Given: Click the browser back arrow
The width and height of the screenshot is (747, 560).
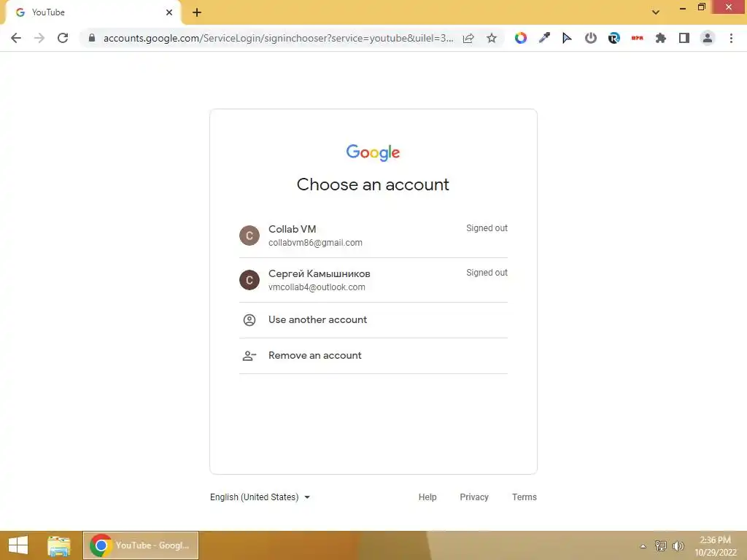Looking at the screenshot, I should click(16, 38).
